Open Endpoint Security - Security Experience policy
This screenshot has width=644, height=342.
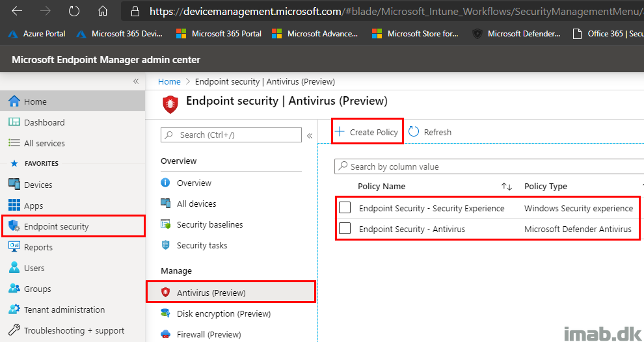(x=432, y=208)
